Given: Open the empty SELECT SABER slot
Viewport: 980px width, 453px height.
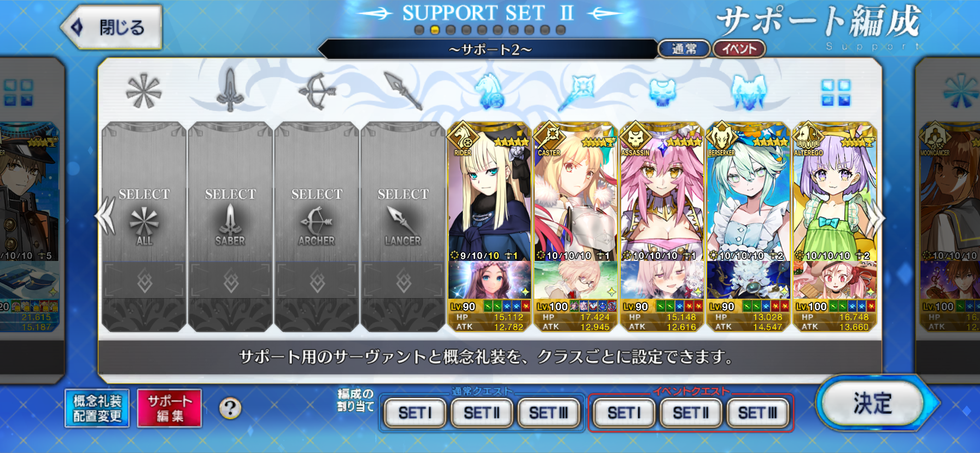Looking at the screenshot, I should (230, 226).
